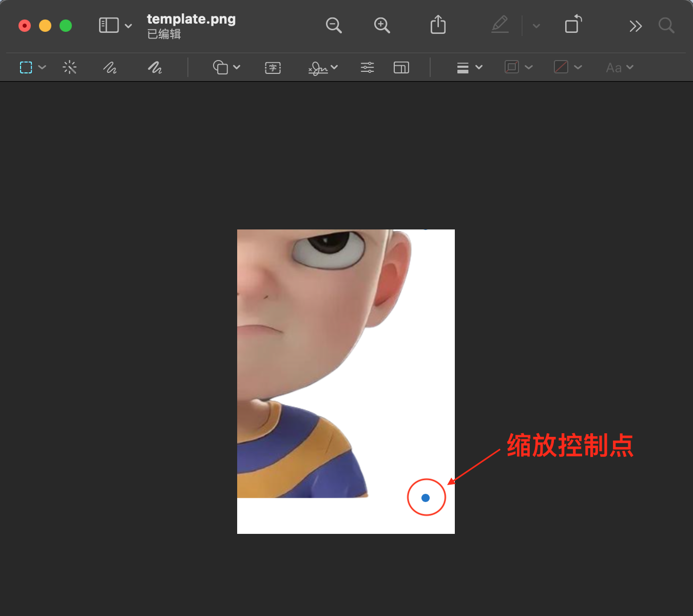693x616 pixels.
Task: Click the template.png window title
Action: [191, 19]
